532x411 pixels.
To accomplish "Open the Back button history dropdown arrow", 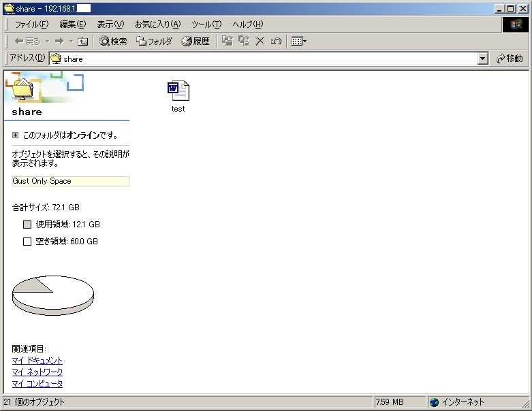I will (47, 42).
